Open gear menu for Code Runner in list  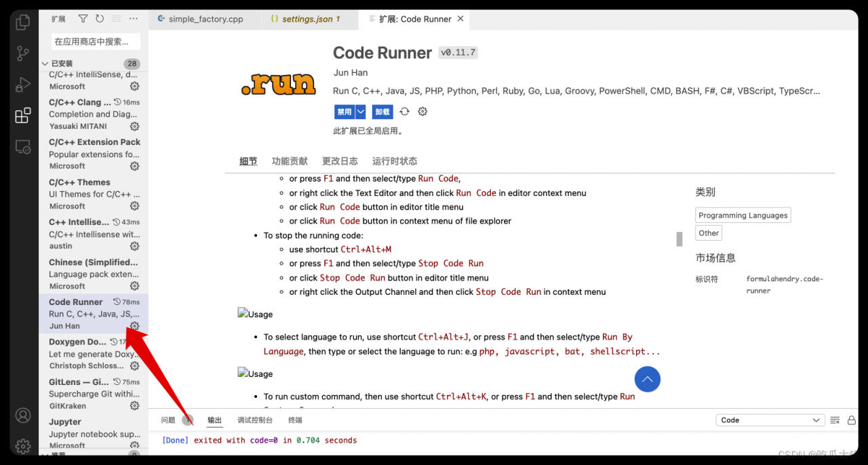(134, 326)
